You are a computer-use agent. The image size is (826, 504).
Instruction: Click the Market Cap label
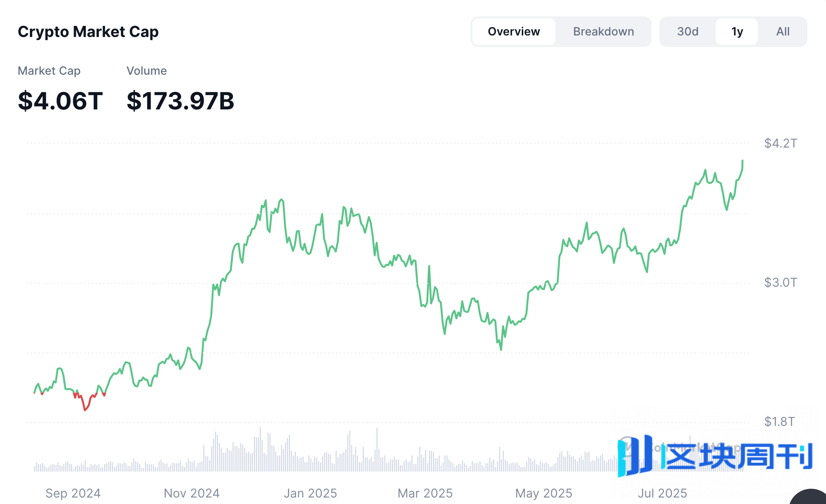(x=49, y=71)
